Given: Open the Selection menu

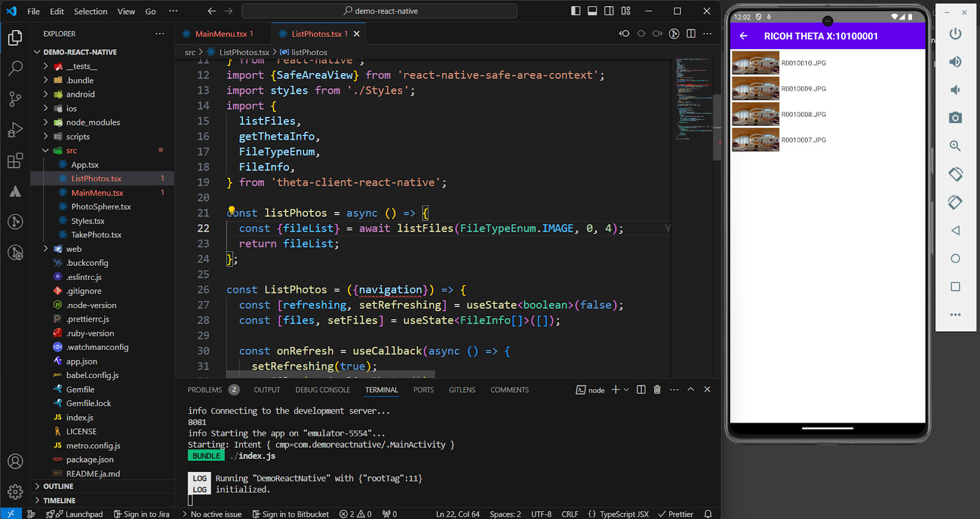Looking at the screenshot, I should [91, 11].
